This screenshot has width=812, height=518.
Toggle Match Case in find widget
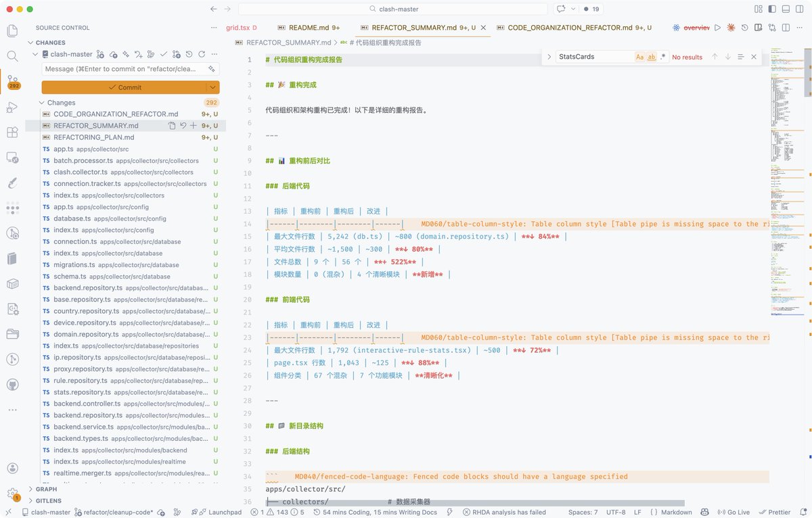click(x=640, y=57)
